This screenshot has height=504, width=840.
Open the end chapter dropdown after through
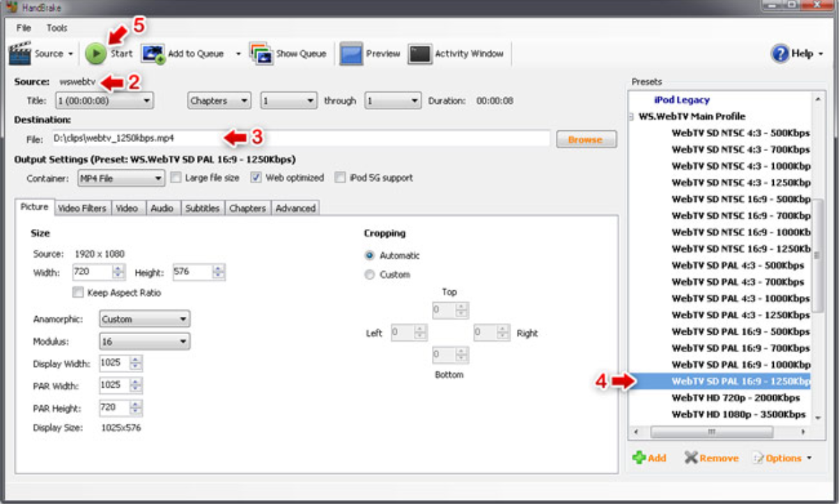point(394,101)
